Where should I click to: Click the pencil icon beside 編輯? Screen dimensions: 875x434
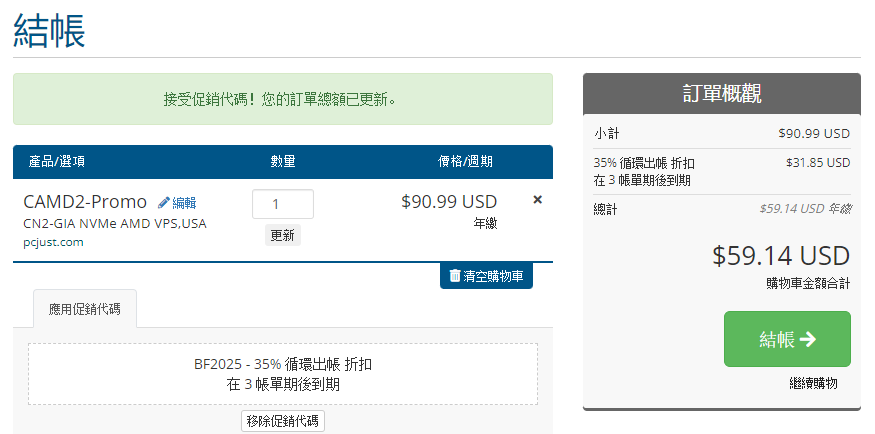pos(164,202)
